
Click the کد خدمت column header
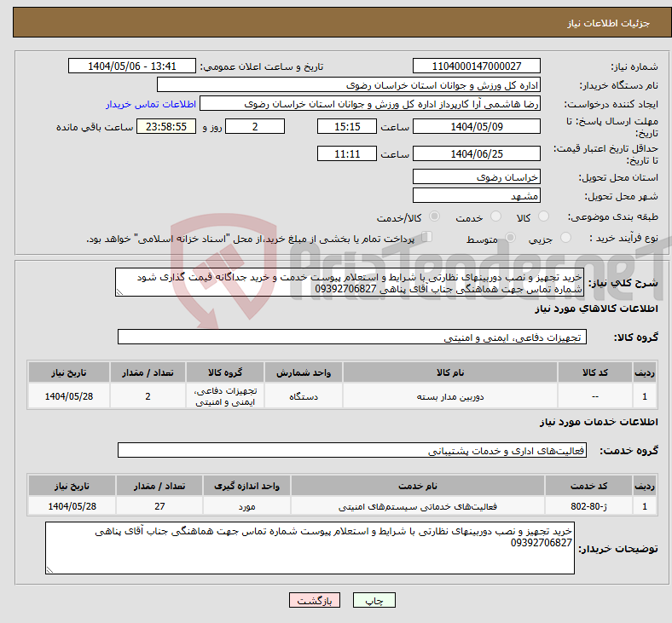click(x=589, y=486)
